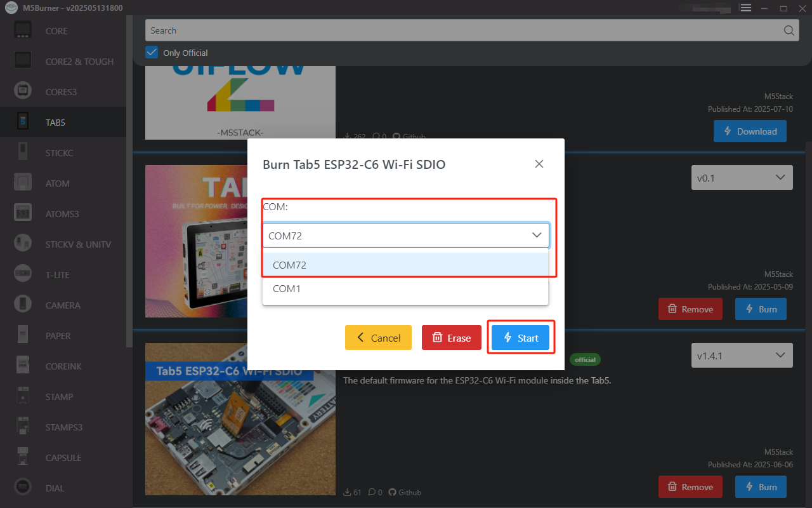Expand the COM port combo box
The image size is (812, 508).
pos(406,235)
